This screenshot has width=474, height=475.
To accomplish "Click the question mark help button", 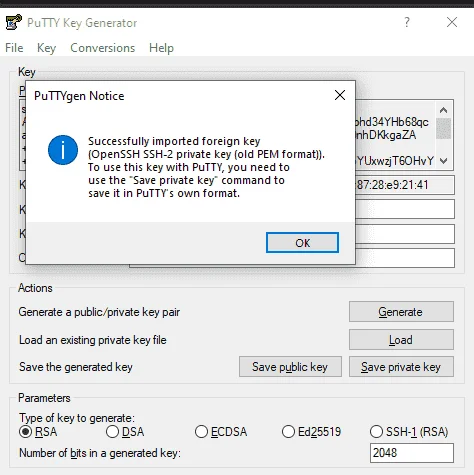I will pyautogui.click(x=407, y=22).
